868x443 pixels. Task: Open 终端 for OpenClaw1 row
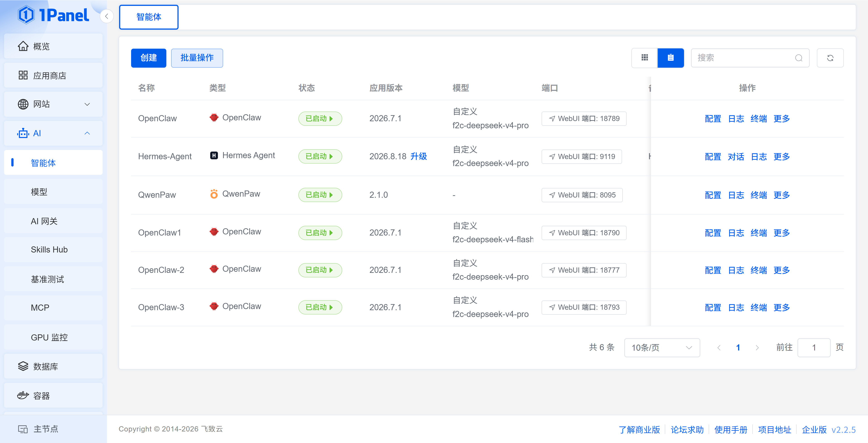(x=759, y=233)
